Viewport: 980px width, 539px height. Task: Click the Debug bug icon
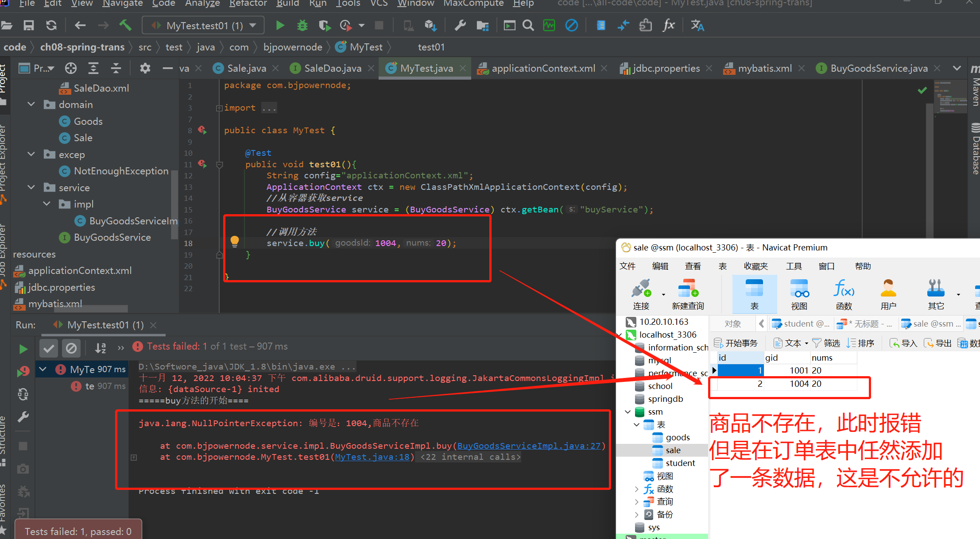[x=302, y=26]
